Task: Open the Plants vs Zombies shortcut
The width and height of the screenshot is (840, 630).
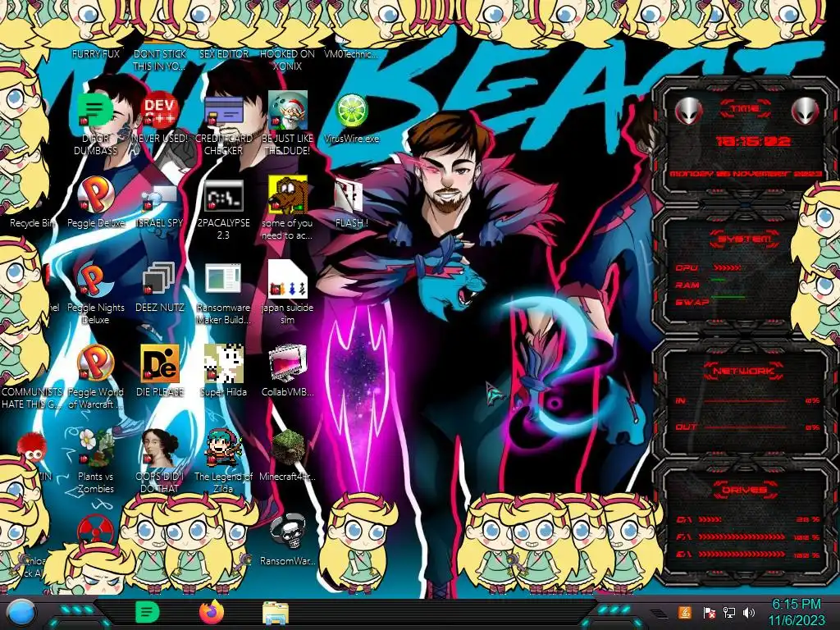Action: click(x=95, y=448)
